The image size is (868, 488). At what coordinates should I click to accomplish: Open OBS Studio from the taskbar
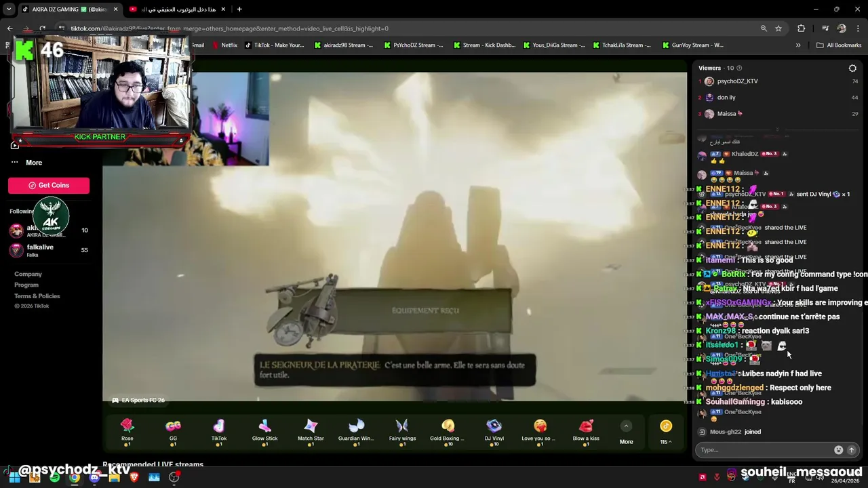[x=174, y=477]
